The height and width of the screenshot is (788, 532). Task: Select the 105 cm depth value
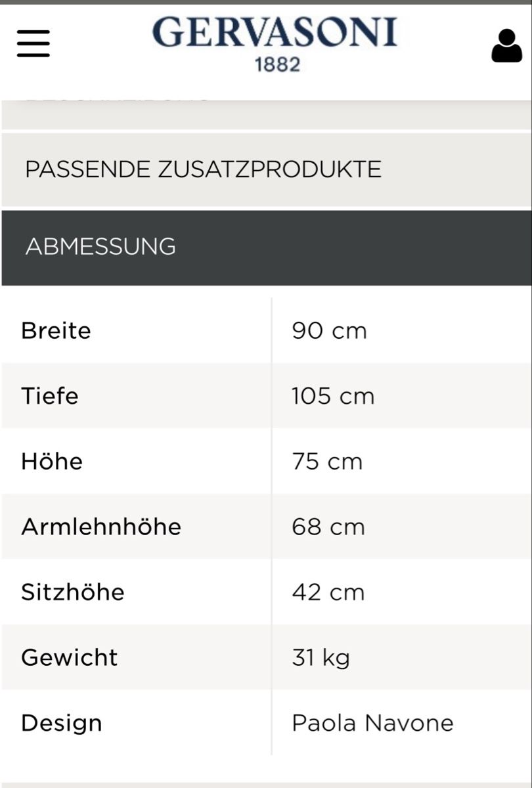tap(333, 396)
